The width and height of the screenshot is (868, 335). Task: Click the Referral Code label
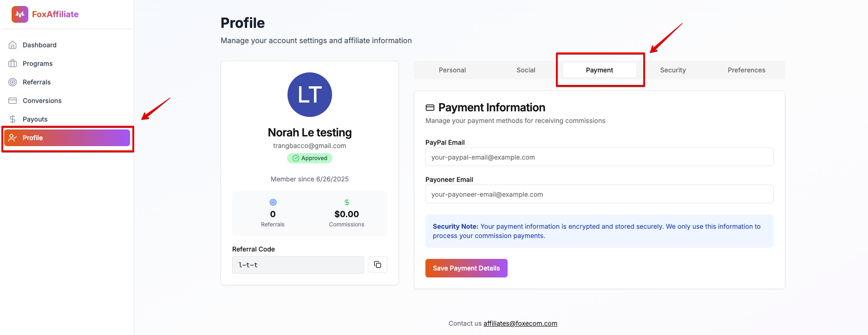pos(254,249)
